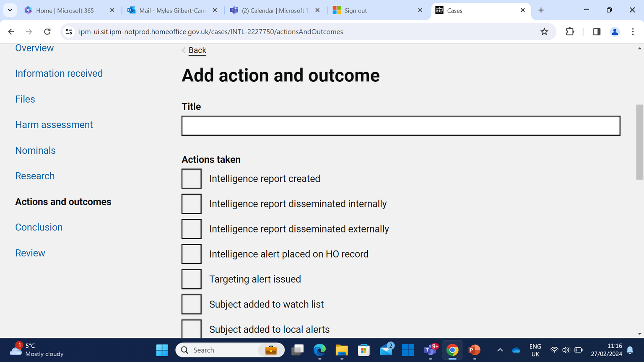Viewport: 644px width, 362px height.
Task: Tick Subject added to watch list checkbox
Action: point(192,304)
